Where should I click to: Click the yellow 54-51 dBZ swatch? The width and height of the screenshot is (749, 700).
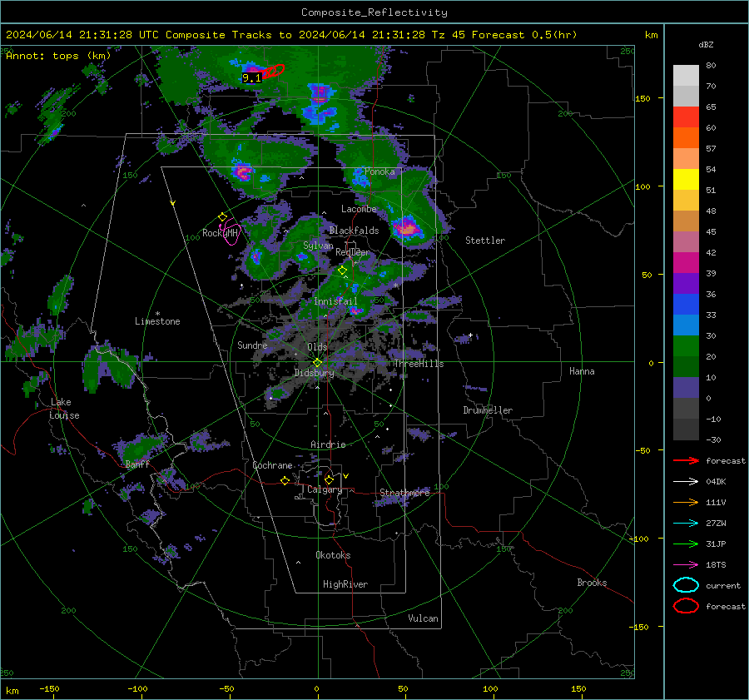(x=686, y=180)
